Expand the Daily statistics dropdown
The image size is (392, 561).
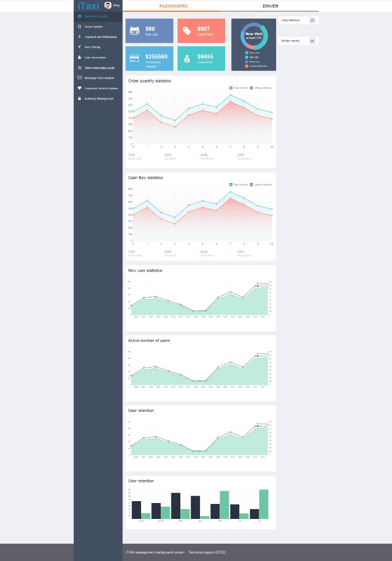coord(313,21)
